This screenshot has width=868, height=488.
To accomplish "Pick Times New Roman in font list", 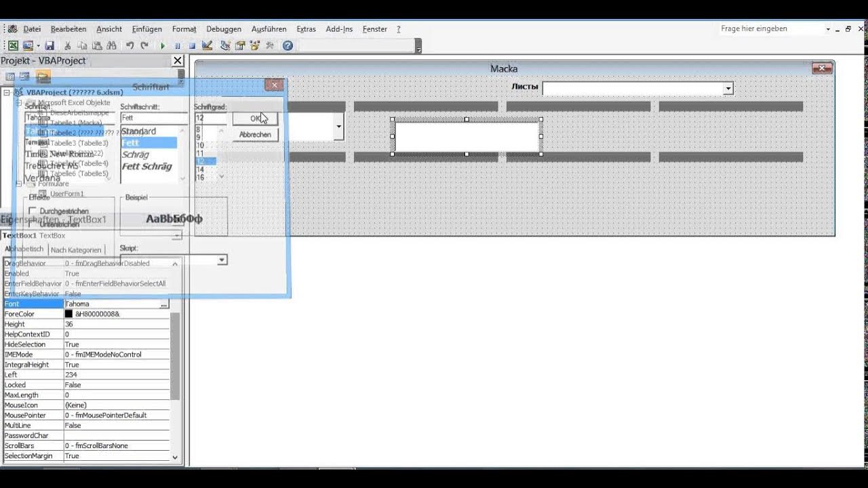I will click(x=60, y=154).
